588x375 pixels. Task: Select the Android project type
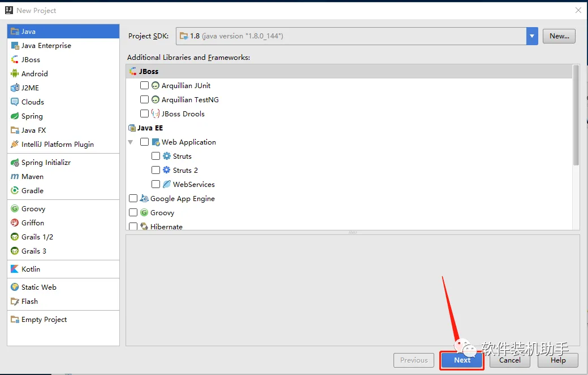[63, 74]
